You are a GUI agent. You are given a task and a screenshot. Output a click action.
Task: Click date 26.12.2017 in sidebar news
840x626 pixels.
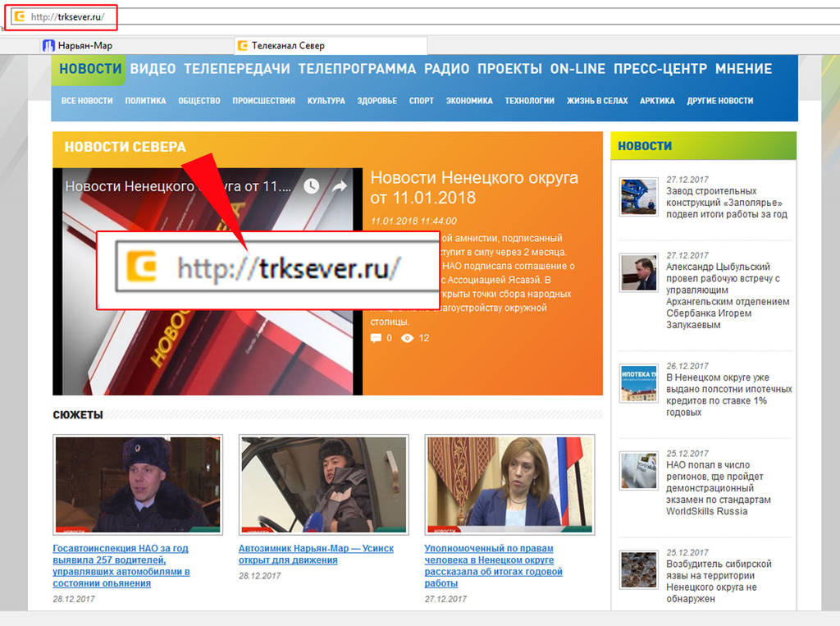click(687, 366)
